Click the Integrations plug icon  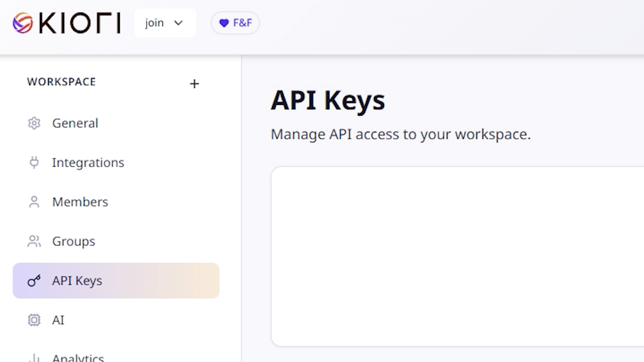click(x=34, y=163)
